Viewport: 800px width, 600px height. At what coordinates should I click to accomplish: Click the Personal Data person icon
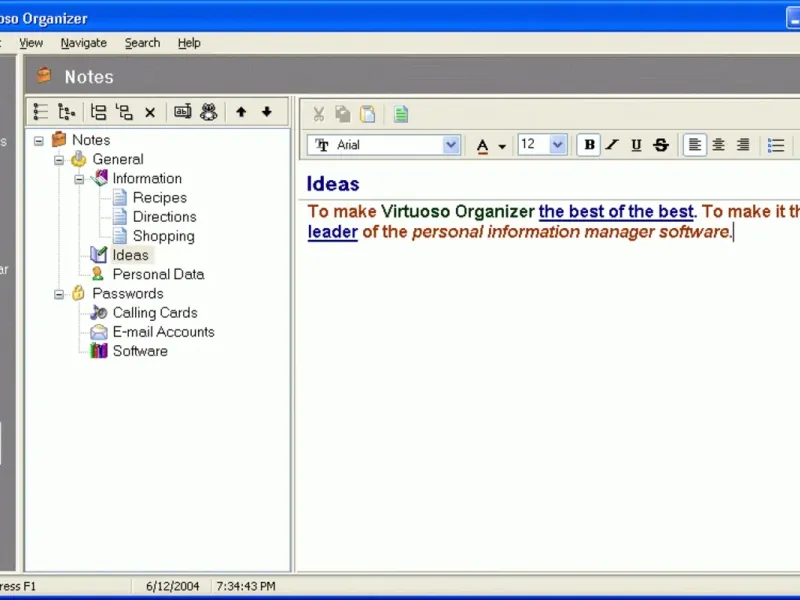97,274
